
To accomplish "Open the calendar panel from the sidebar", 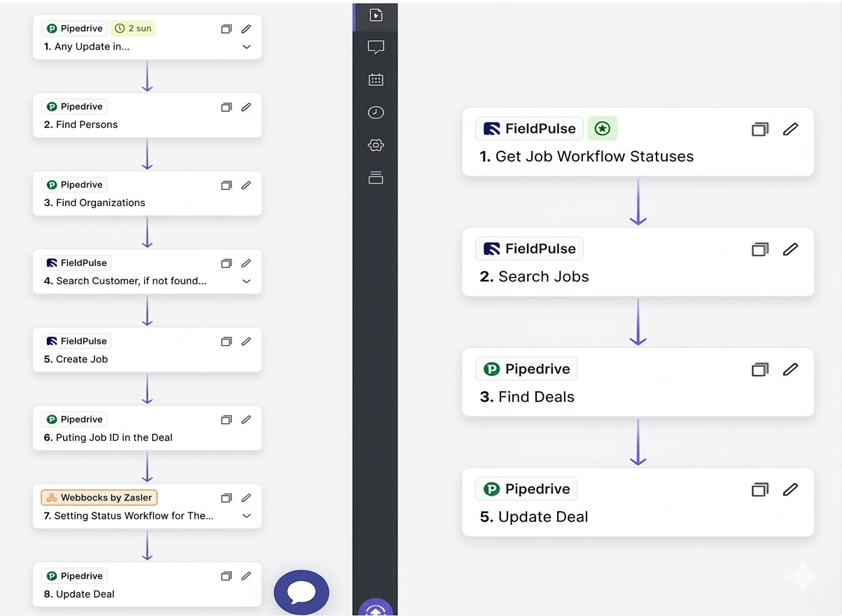I will tap(376, 79).
